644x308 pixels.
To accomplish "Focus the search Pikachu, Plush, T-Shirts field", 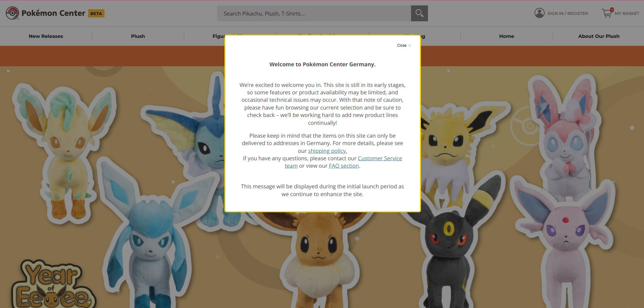I will (x=314, y=13).
